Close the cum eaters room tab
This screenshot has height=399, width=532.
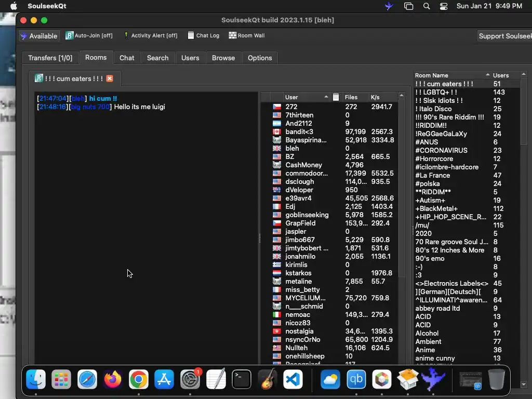[110, 78]
